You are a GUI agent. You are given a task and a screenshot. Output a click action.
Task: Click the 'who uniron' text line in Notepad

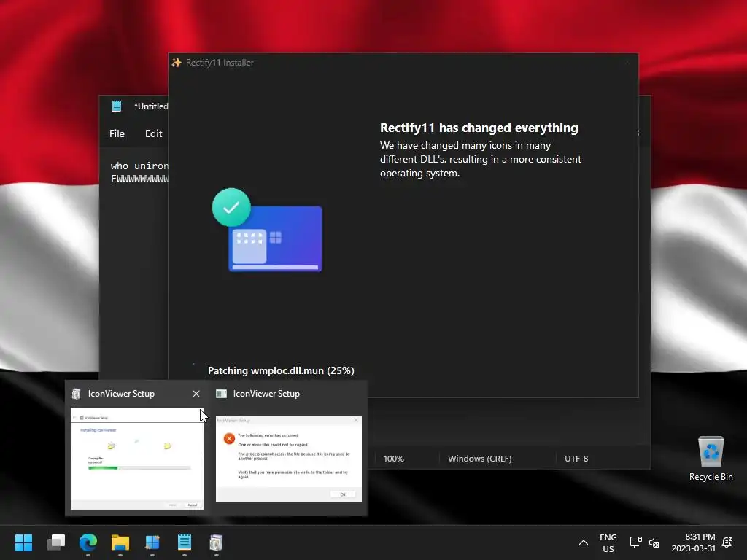tap(139, 166)
